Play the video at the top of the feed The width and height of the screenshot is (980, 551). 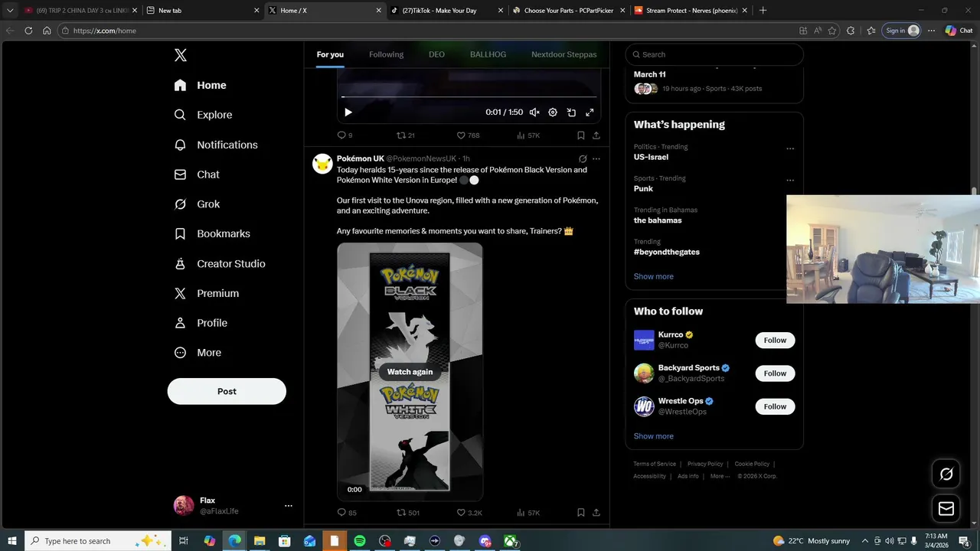348,112
